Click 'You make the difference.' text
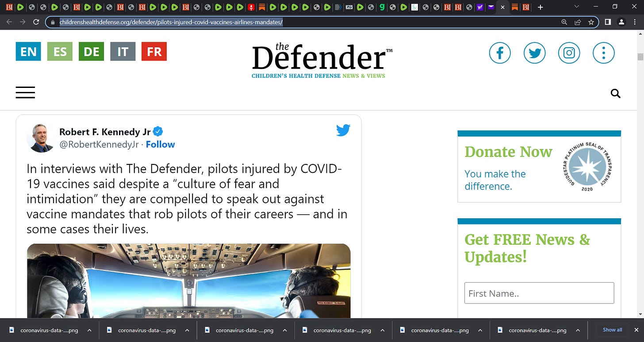This screenshot has width=644, height=342. 495,180
